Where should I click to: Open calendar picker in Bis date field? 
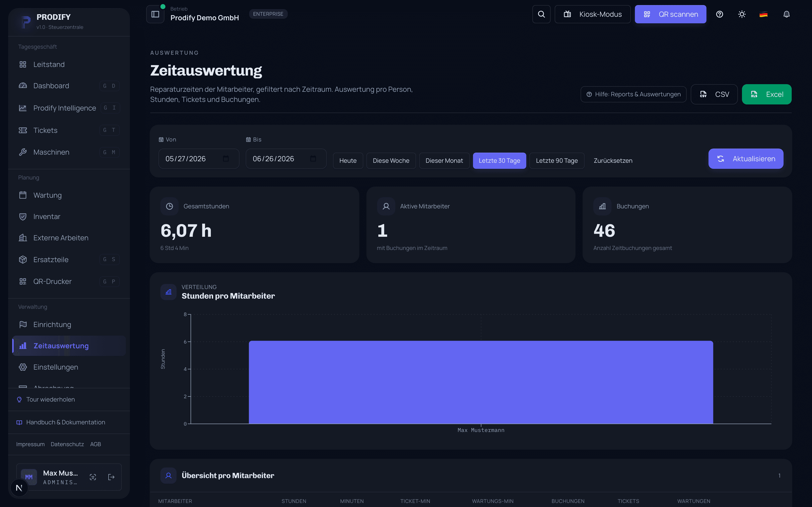click(x=313, y=159)
